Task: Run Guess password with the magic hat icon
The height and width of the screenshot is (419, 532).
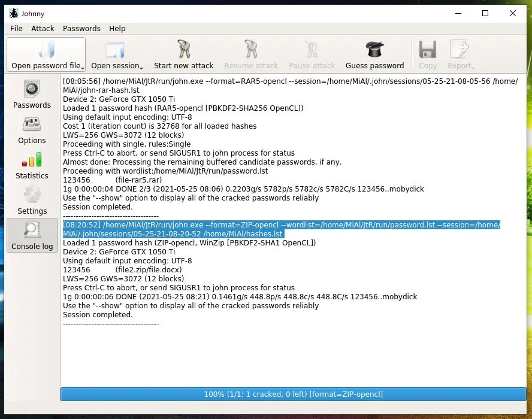Action: pos(375,54)
